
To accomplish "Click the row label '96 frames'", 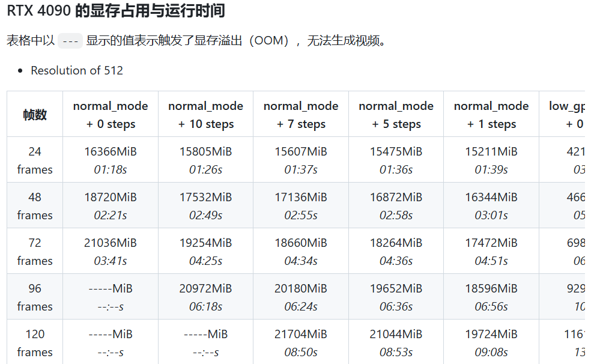I will tap(35, 297).
